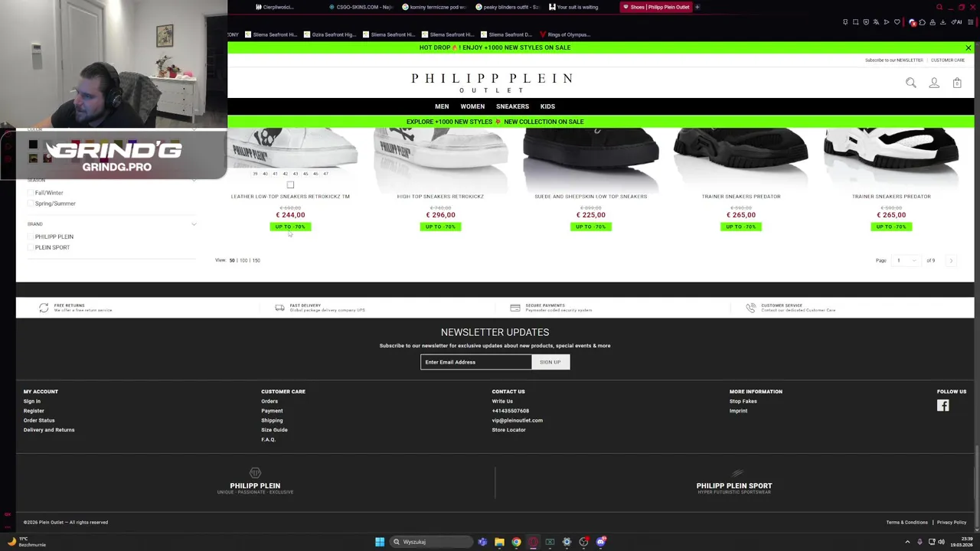
Task: Open Terms & Conditions link
Action: 906,523
